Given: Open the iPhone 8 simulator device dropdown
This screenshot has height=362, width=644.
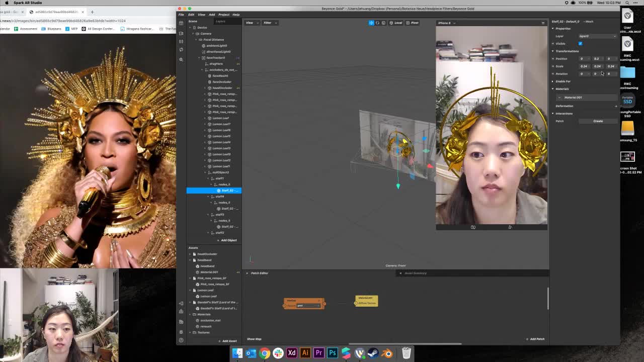Looking at the screenshot, I should pos(446,23).
